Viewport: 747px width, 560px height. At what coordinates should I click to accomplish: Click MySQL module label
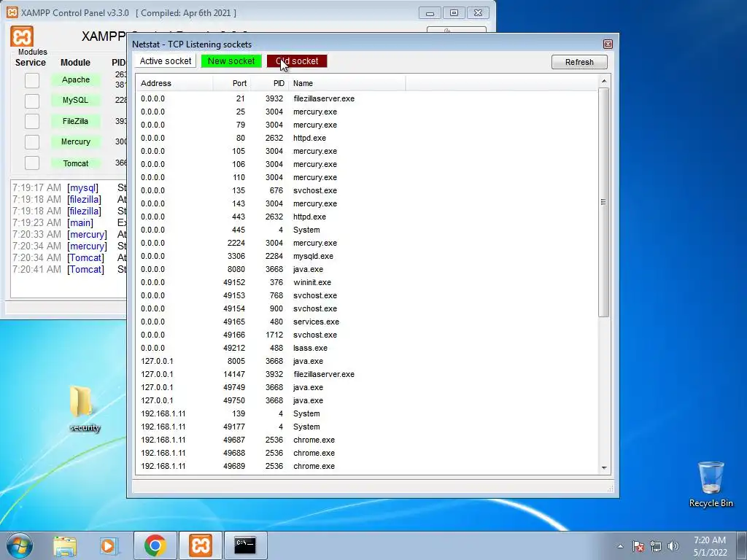[x=76, y=101]
